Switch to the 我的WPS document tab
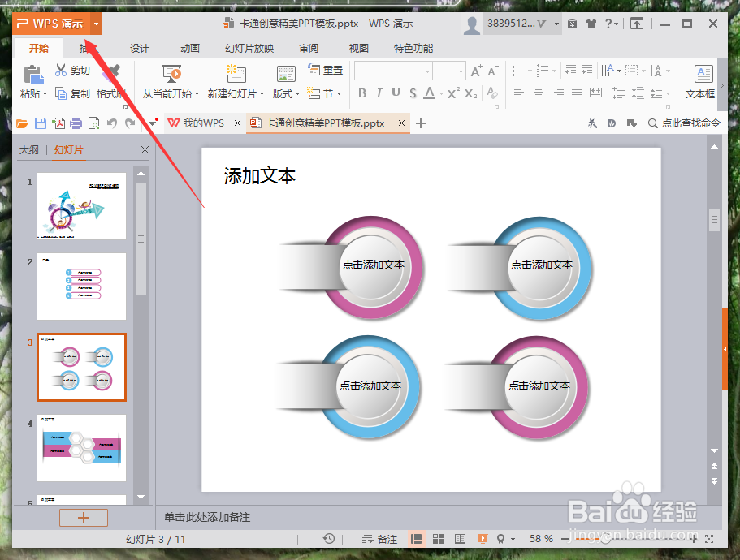 (201, 123)
